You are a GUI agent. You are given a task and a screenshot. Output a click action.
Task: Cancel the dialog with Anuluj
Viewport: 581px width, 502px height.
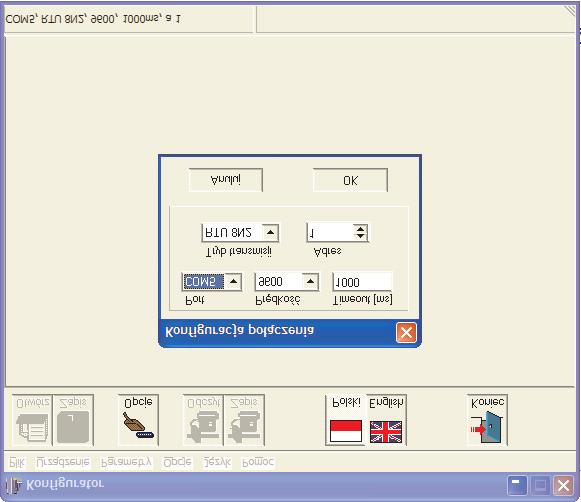tap(226, 180)
